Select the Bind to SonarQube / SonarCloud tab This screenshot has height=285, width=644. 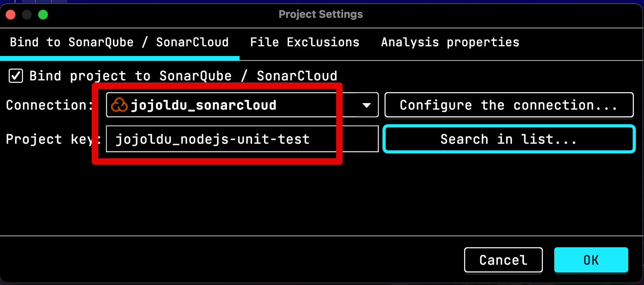pos(119,42)
